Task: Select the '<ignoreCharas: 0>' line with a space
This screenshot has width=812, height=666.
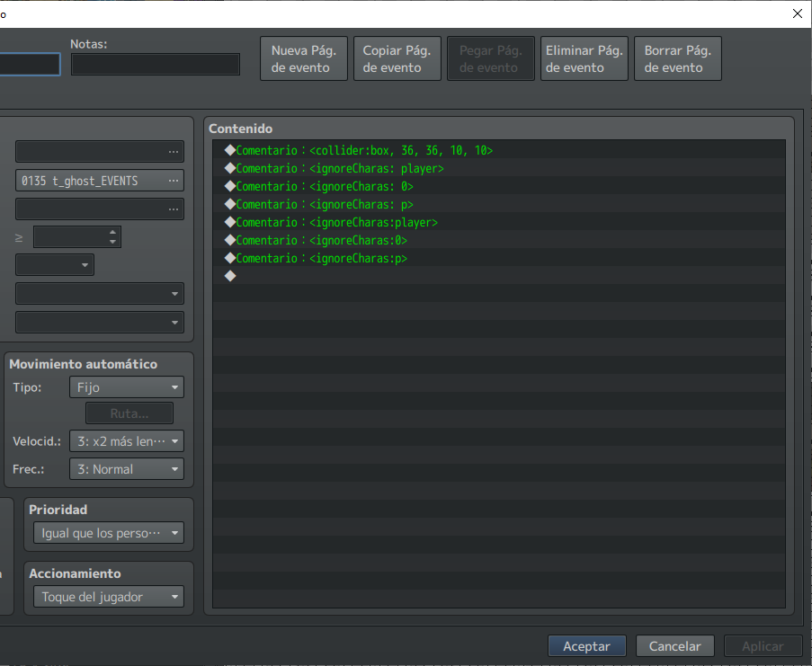Action: coord(499,186)
